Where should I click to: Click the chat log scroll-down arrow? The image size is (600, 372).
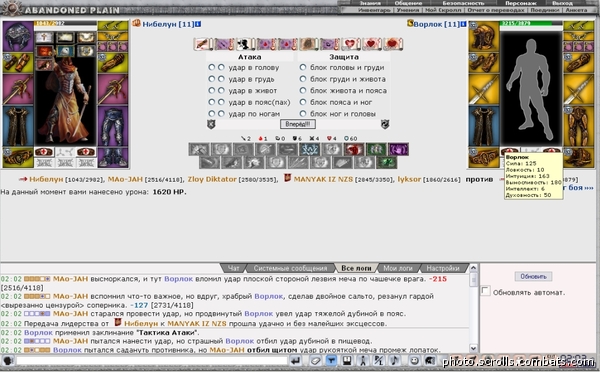coord(473,348)
